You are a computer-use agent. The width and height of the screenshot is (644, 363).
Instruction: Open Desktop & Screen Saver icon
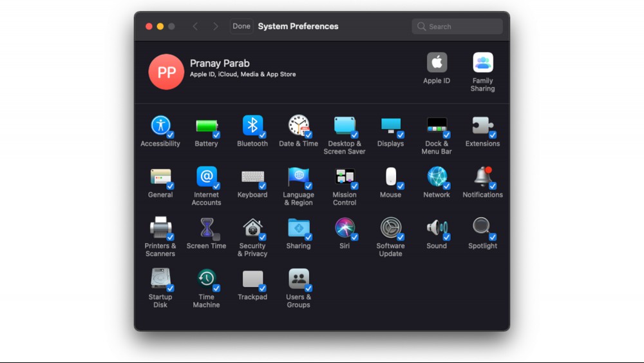tap(345, 125)
